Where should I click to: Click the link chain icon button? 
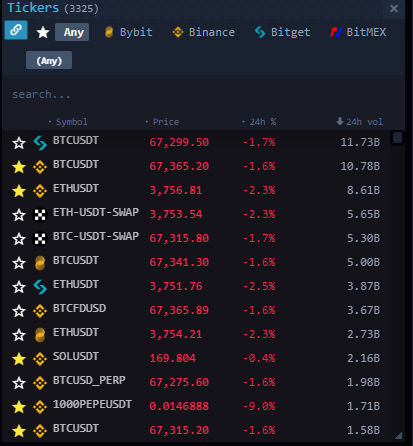point(16,30)
